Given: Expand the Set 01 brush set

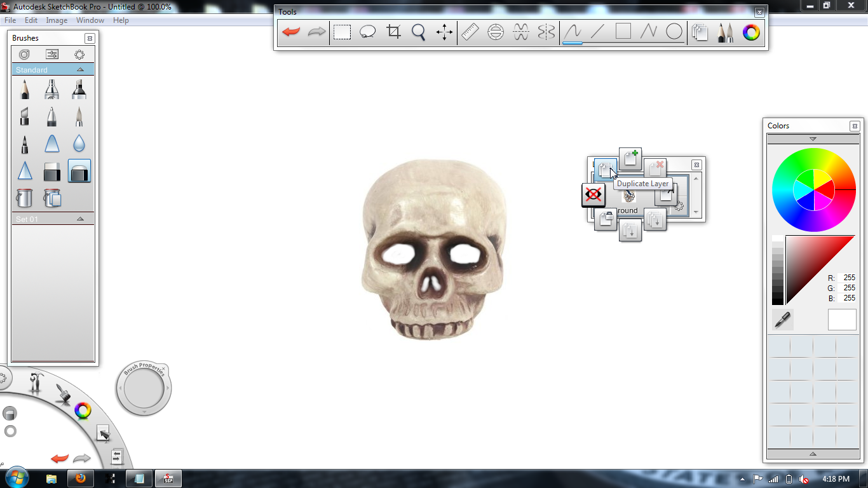Looking at the screenshot, I should coord(80,219).
